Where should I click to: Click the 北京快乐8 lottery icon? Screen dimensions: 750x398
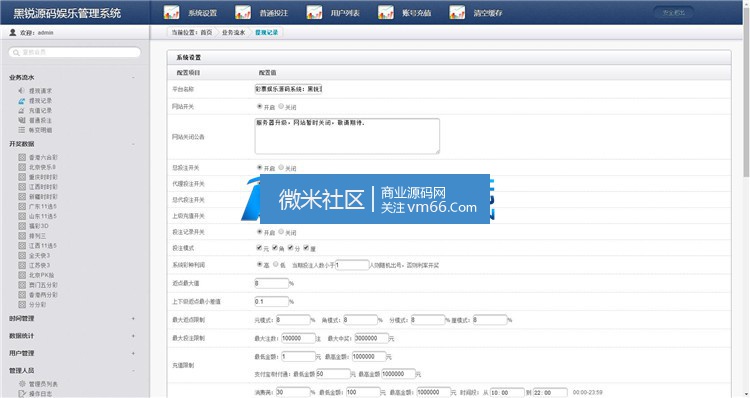point(22,167)
